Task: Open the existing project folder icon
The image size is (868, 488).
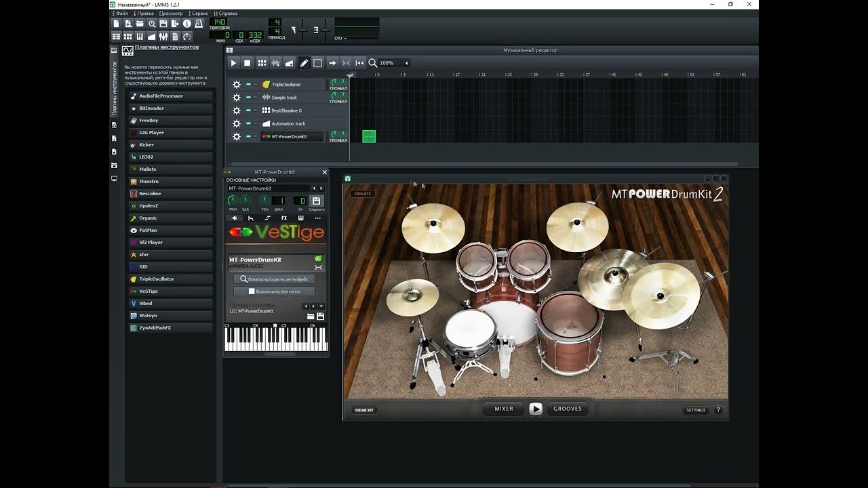Action: point(140,24)
